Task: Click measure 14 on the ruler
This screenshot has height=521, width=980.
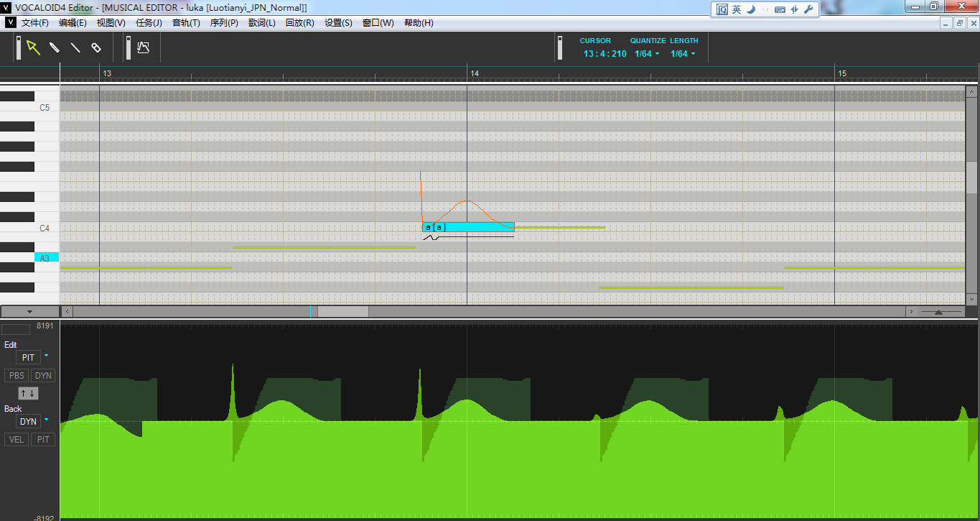Action: click(475, 74)
